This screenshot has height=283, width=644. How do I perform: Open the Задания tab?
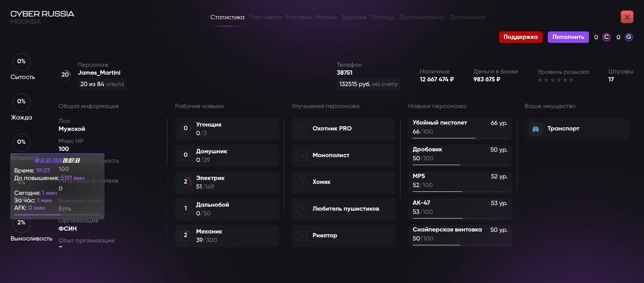(353, 17)
